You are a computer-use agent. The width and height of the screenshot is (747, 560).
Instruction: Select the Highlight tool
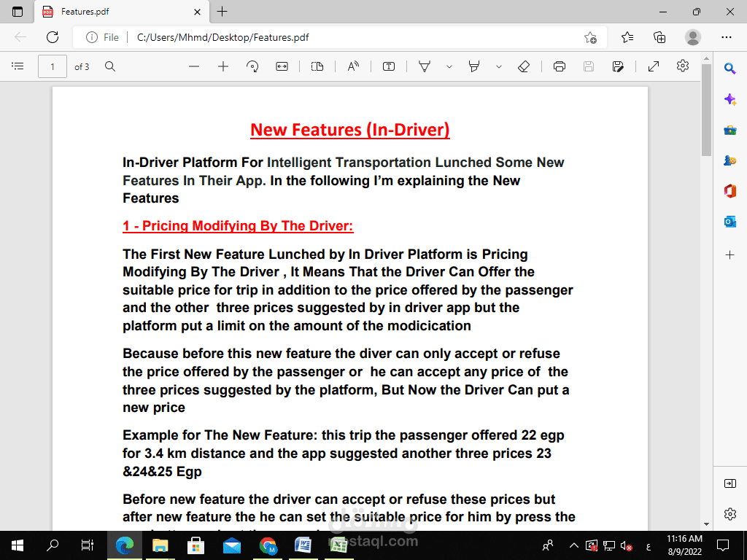pyautogui.click(x=474, y=66)
